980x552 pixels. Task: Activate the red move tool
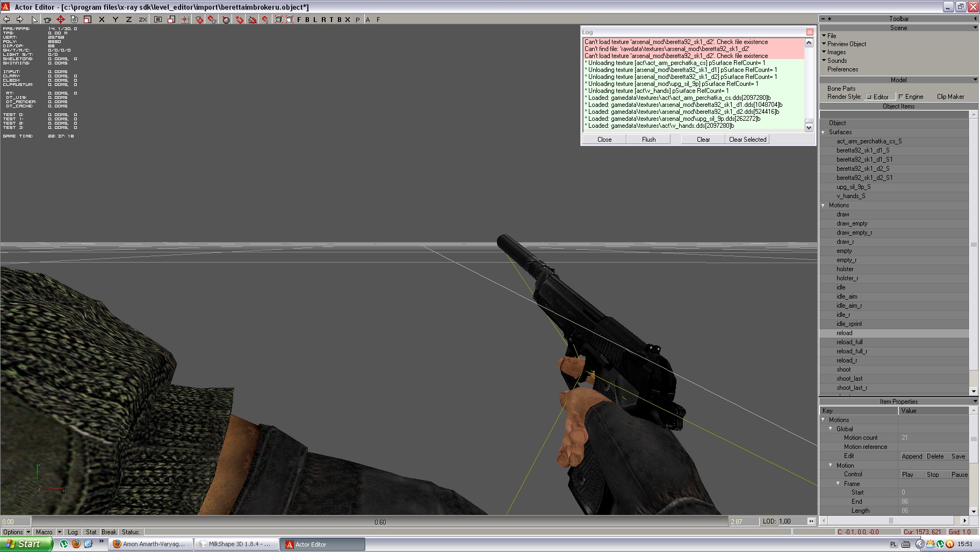pyautogui.click(x=61, y=19)
